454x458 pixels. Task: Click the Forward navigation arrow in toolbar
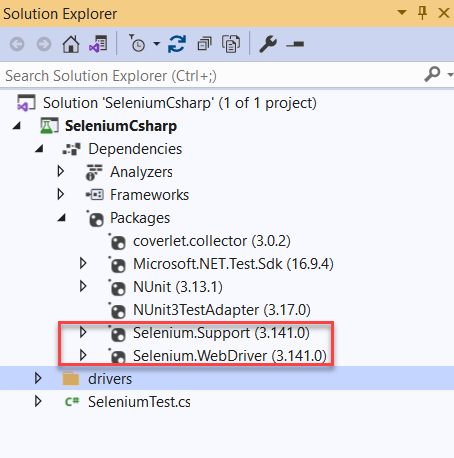pos(44,44)
